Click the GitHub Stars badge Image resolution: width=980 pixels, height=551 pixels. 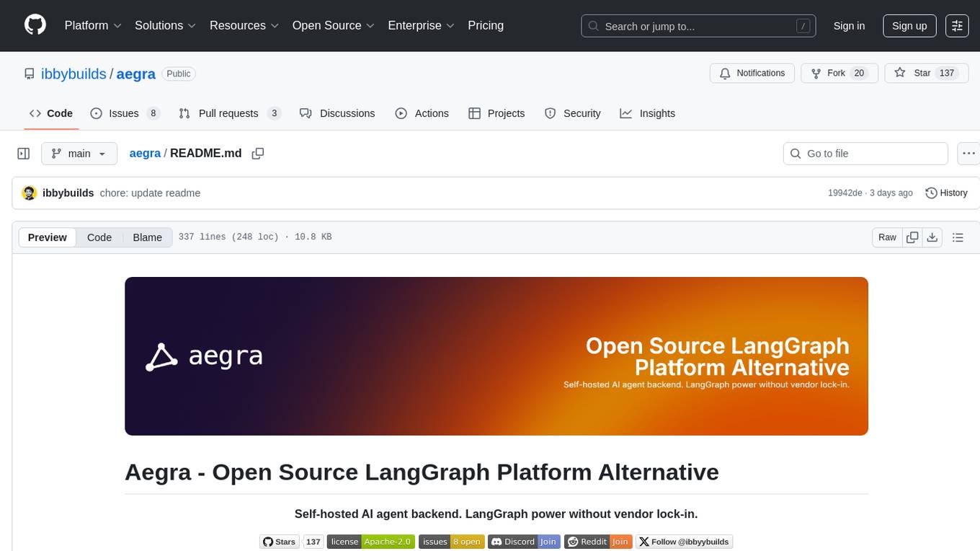pos(292,542)
